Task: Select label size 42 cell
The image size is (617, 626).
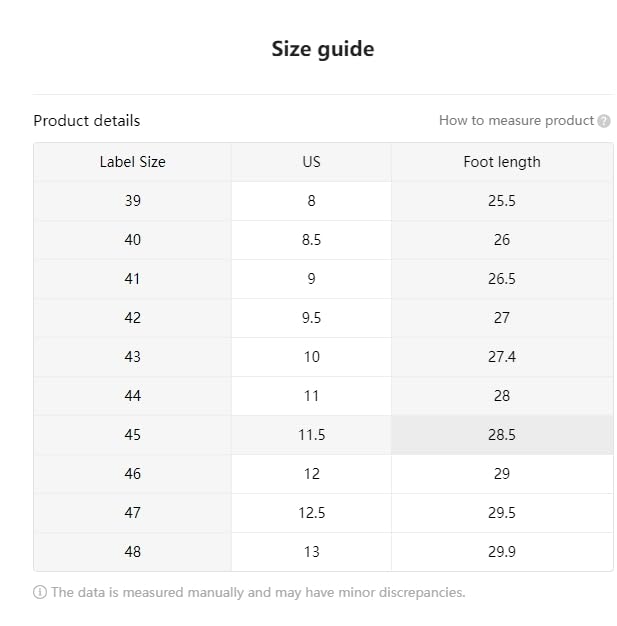Action: [x=133, y=318]
